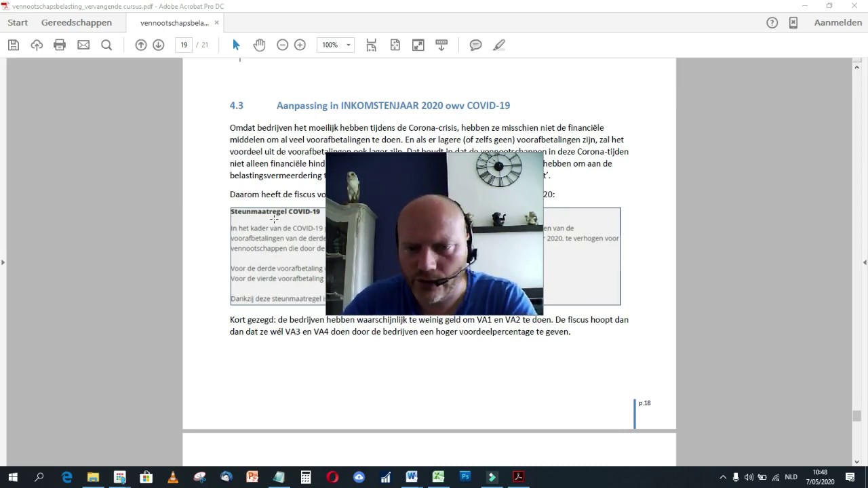
Task: Close the vennootschapsbela... document tab
Action: click(x=217, y=22)
